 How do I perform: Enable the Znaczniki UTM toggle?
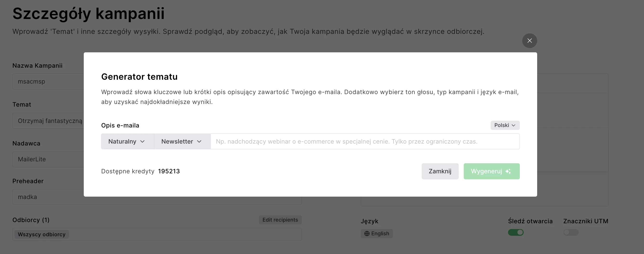[571, 232]
